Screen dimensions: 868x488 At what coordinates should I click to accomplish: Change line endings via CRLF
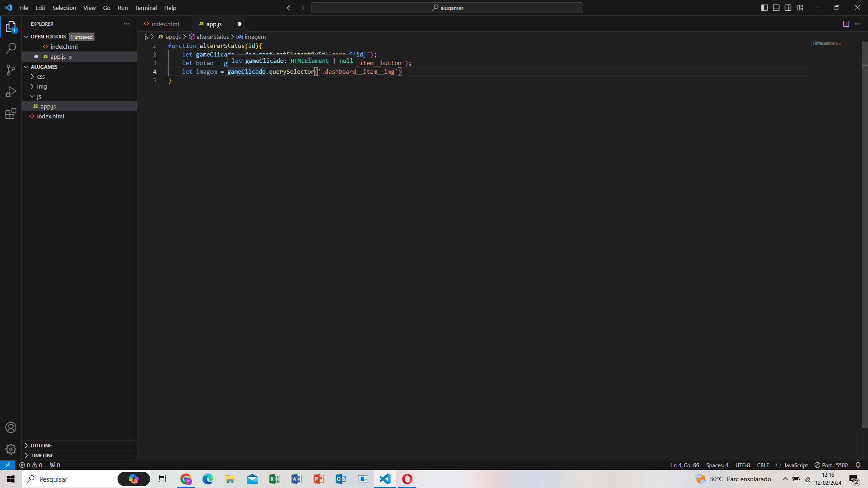coord(763,465)
